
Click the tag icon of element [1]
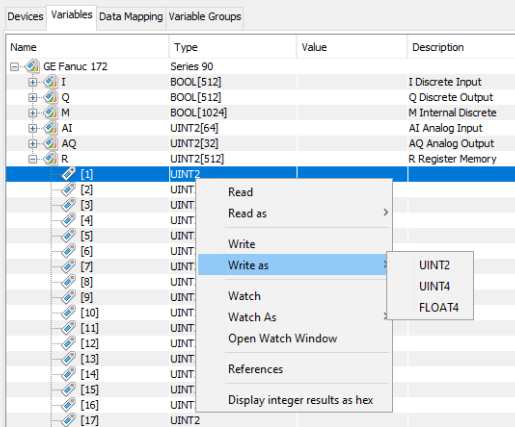click(x=69, y=174)
